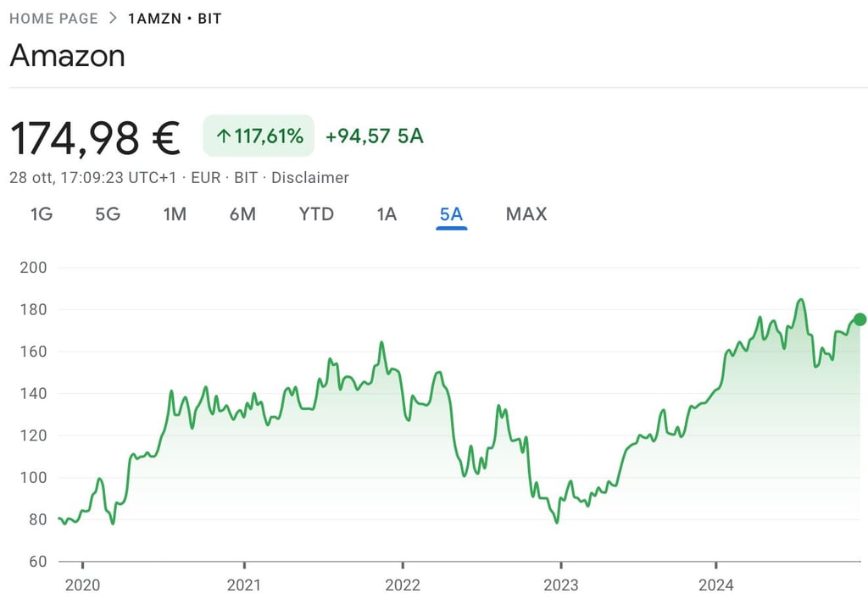Click the 2020 label on x-axis

point(83,585)
